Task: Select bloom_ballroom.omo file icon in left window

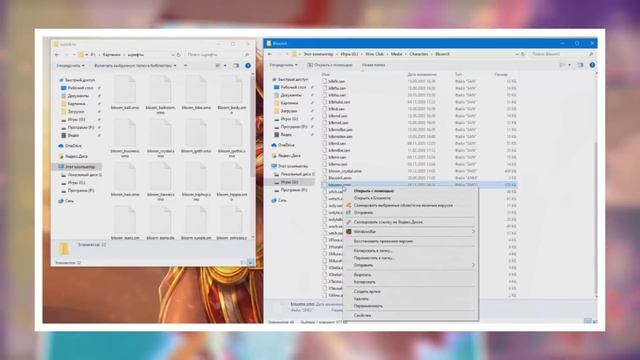Action: [160, 89]
